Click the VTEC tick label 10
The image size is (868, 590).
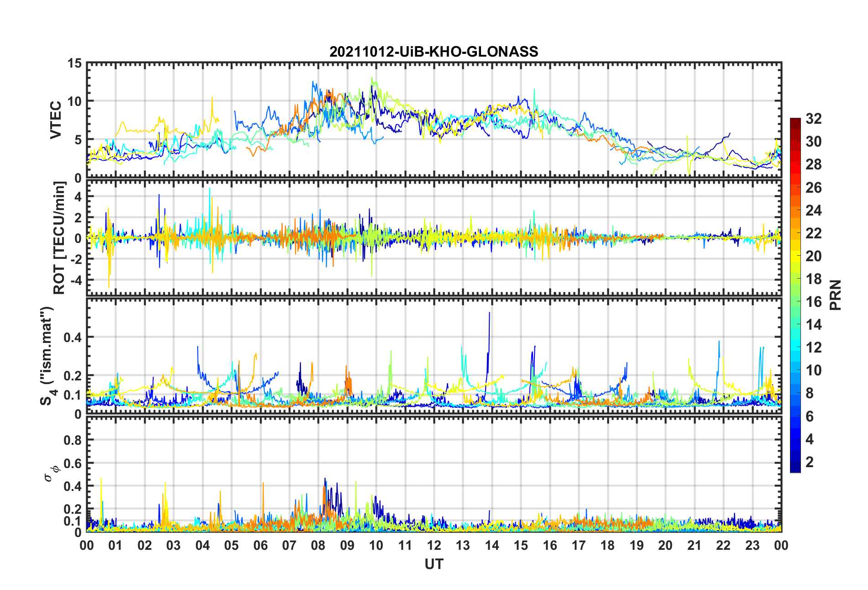(75, 101)
